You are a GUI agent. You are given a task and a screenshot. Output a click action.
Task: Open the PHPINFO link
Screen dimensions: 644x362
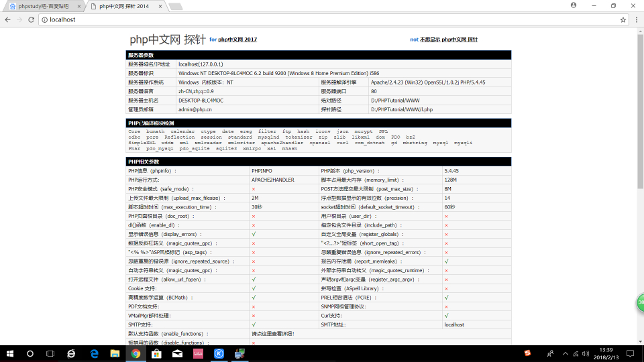(262, 171)
